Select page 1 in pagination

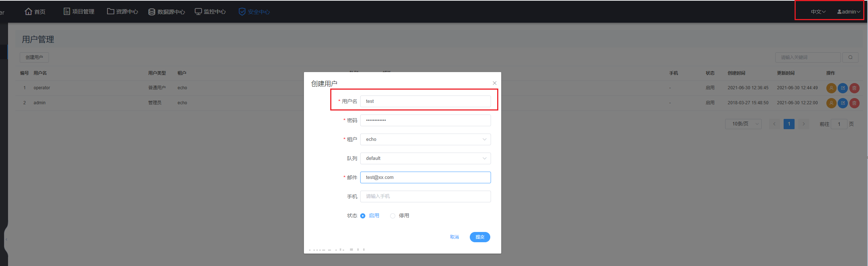click(789, 124)
